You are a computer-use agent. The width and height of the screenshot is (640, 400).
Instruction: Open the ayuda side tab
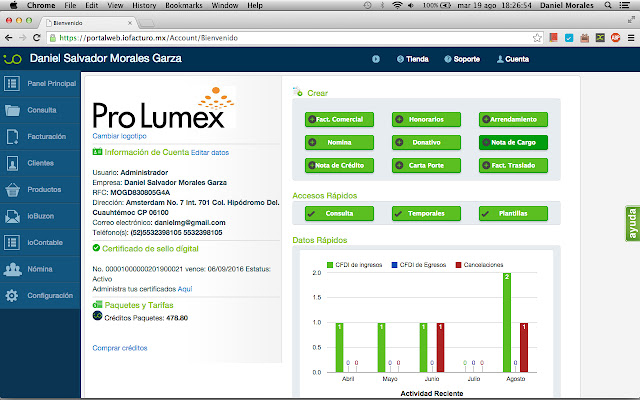[x=632, y=224]
